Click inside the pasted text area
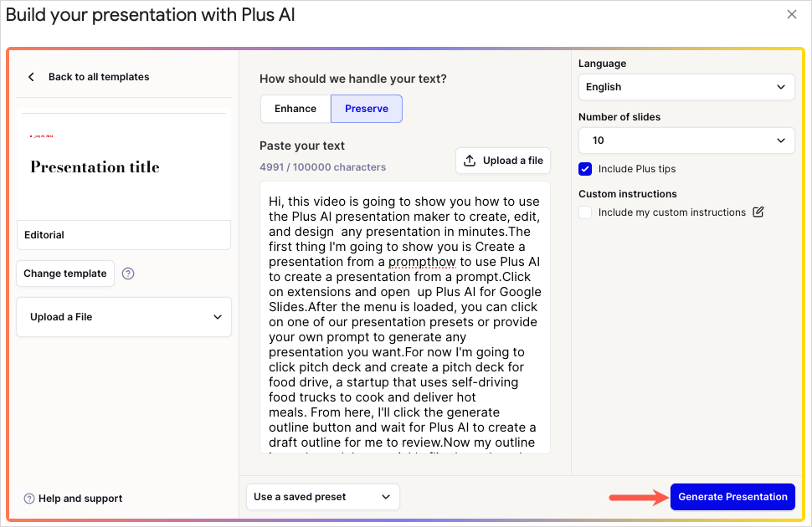The width and height of the screenshot is (812, 527). (405, 317)
